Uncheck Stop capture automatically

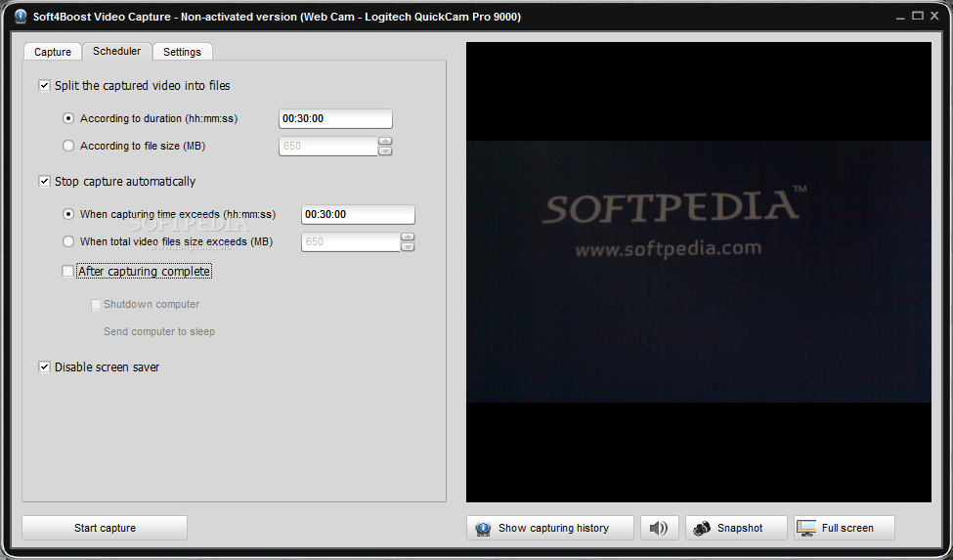[x=44, y=181]
